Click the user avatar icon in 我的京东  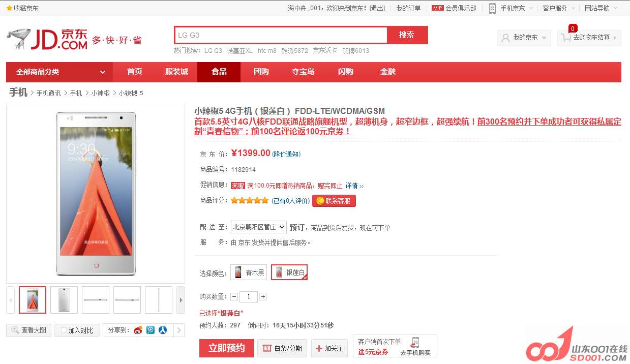(x=505, y=38)
